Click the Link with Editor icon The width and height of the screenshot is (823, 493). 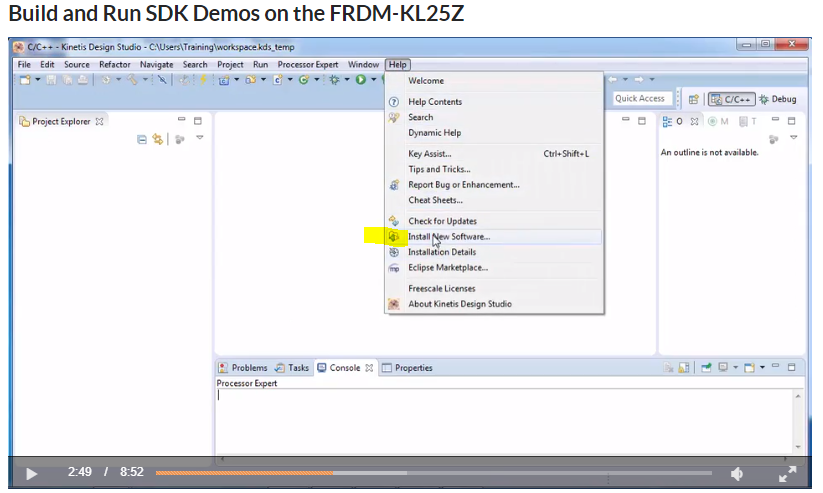[157, 139]
